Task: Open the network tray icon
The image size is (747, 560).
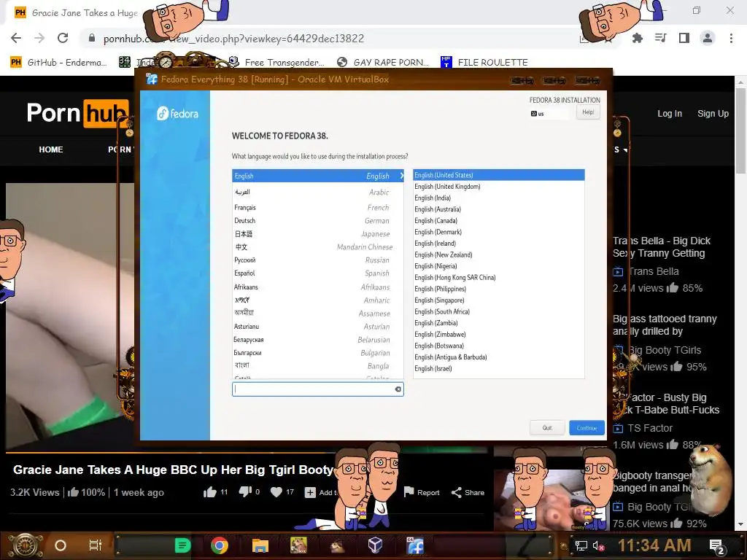Action: (x=581, y=545)
